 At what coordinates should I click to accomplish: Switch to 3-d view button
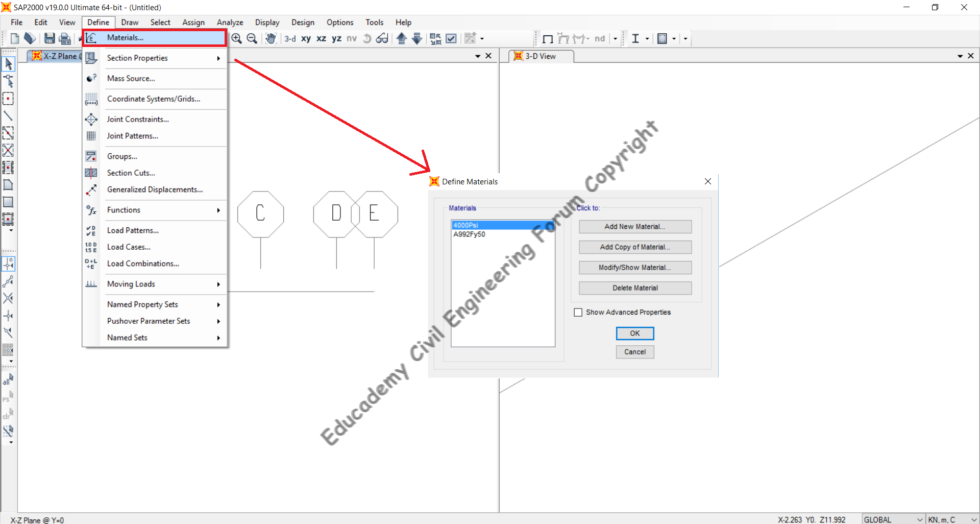coord(290,38)
